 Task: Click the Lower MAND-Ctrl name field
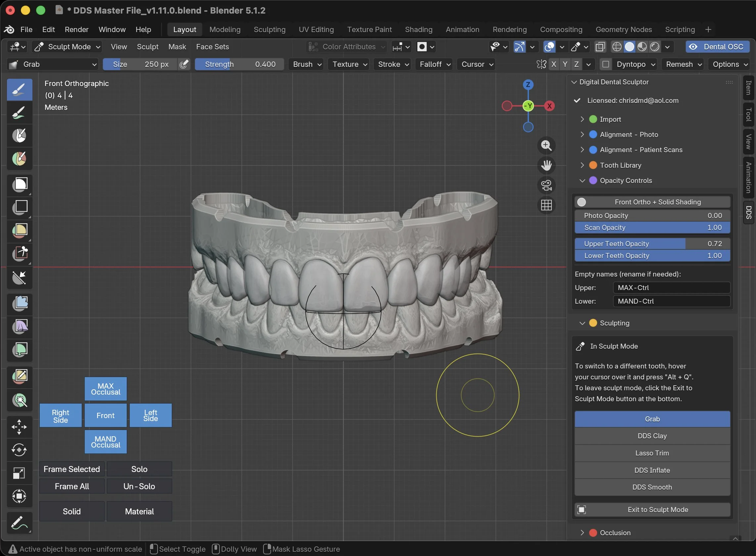tap(672, 301)
